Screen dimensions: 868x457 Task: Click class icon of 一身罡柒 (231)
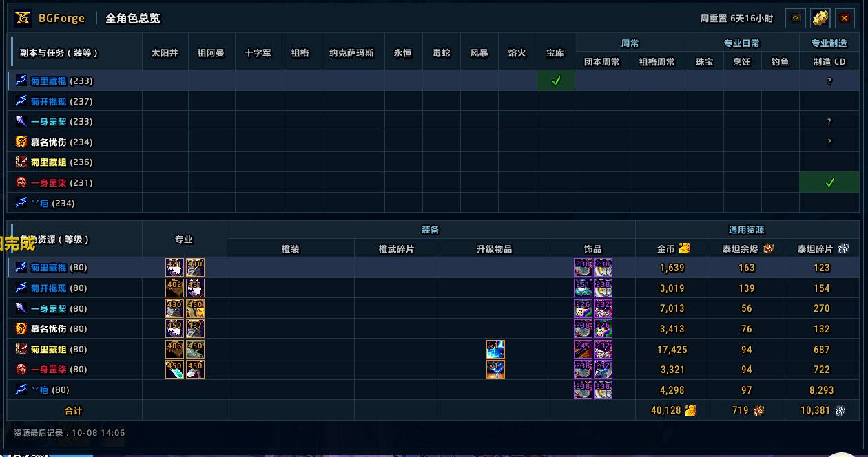click(21, 182)
